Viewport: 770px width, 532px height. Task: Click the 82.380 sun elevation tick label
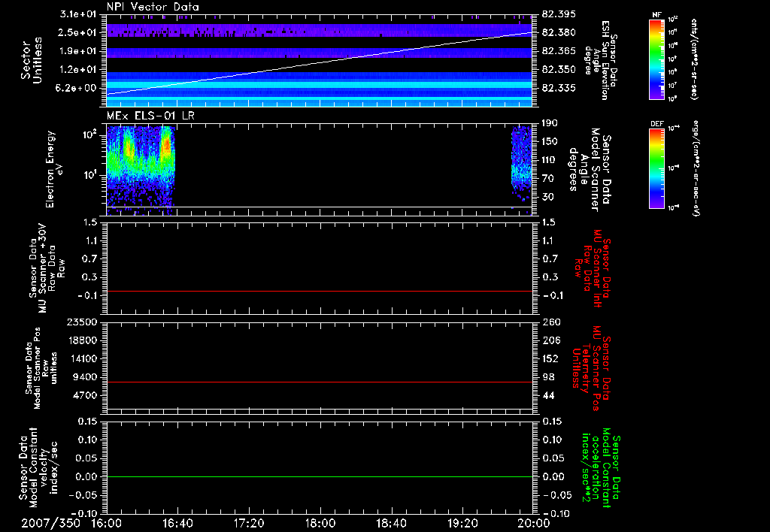[559, 32]
